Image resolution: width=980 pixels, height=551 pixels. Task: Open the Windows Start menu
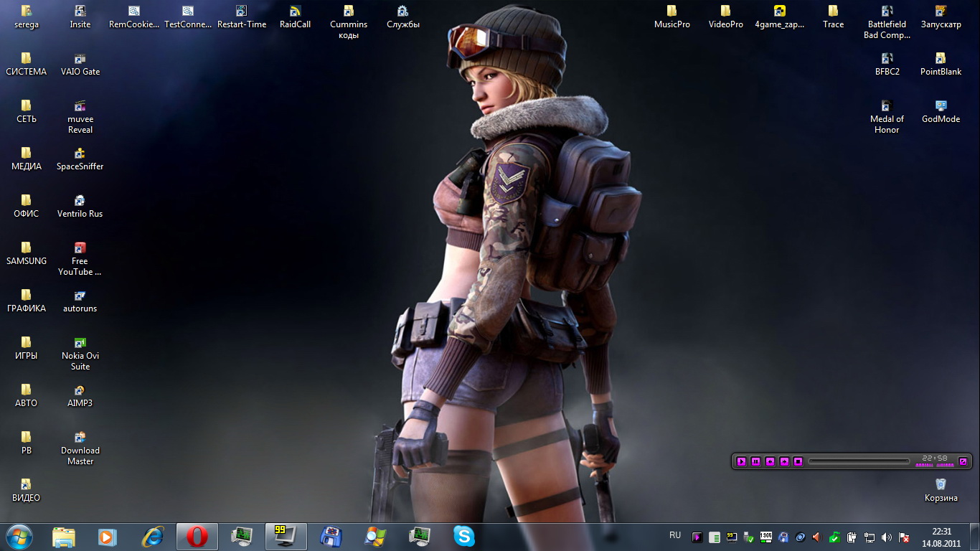(x=19, y=537)
